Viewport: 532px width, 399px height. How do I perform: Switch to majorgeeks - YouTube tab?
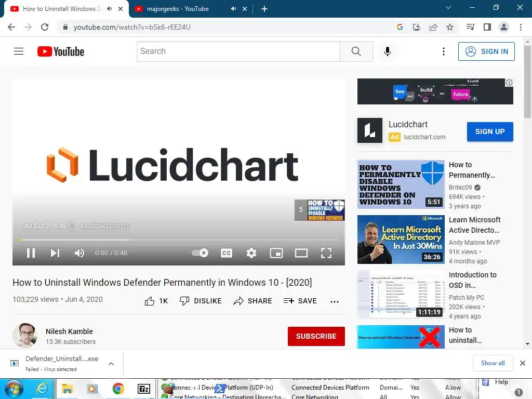178,9
